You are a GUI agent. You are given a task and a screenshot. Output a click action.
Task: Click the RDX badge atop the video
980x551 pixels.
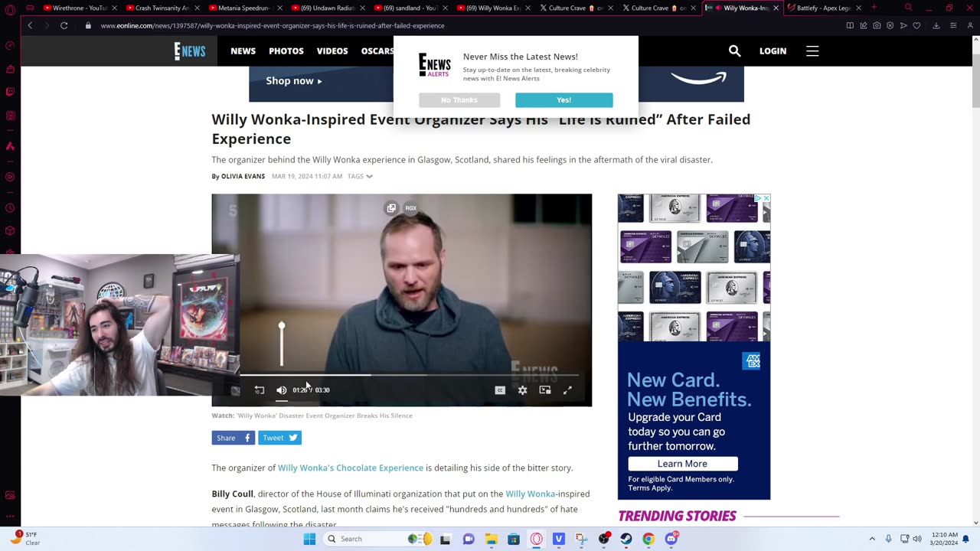pos(411,208)
